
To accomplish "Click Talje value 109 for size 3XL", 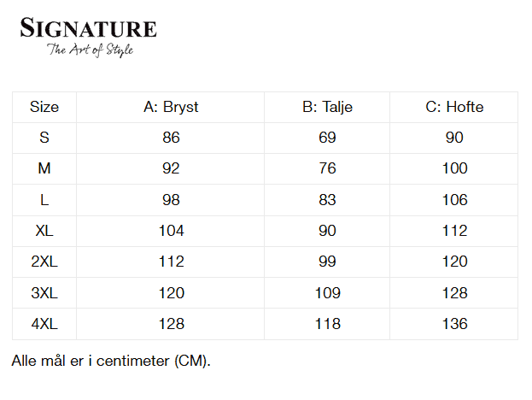I will 327,293.
